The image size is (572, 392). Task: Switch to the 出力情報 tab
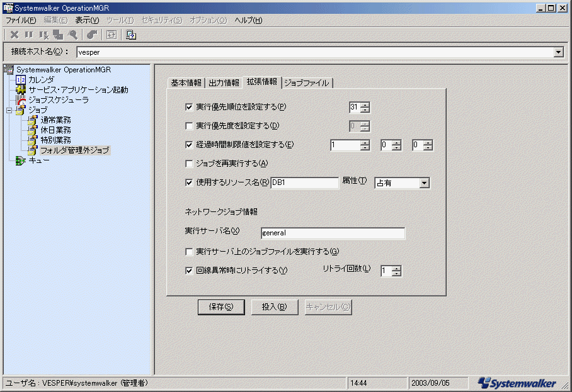point(224,83)
